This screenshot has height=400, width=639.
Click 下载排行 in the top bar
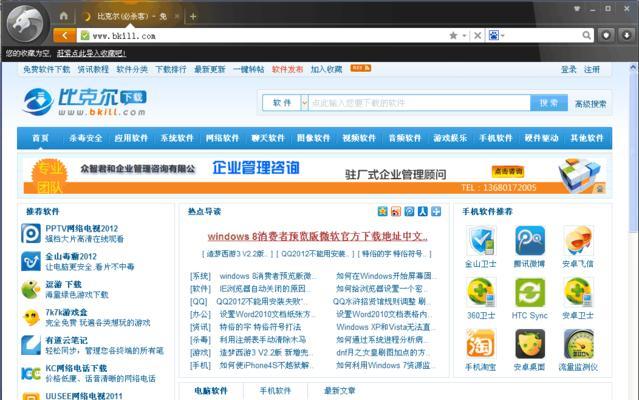tap(171, 69)
